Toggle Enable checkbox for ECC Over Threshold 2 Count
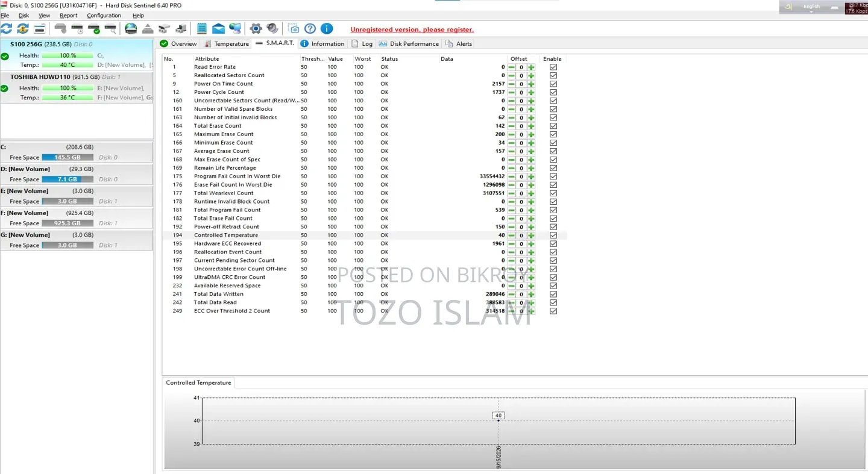 pyautogui.click(x=553, y=311)
